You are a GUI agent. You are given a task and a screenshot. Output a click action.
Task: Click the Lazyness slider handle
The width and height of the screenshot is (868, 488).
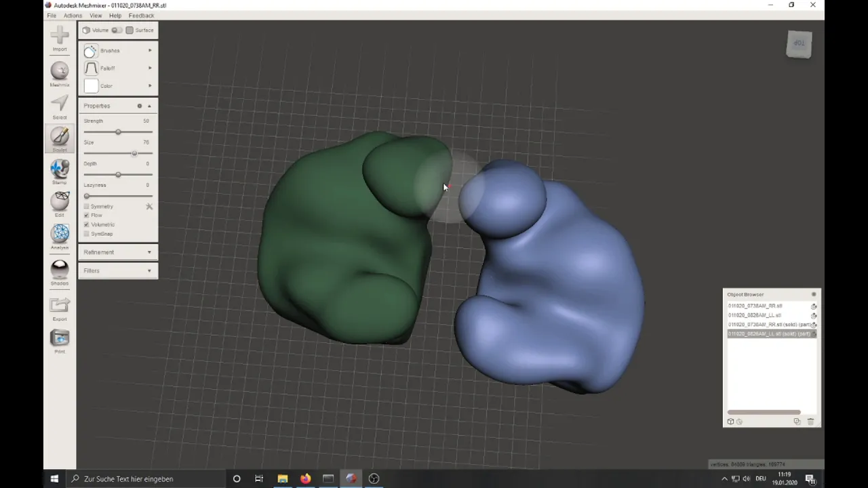(x=86, y=196)
